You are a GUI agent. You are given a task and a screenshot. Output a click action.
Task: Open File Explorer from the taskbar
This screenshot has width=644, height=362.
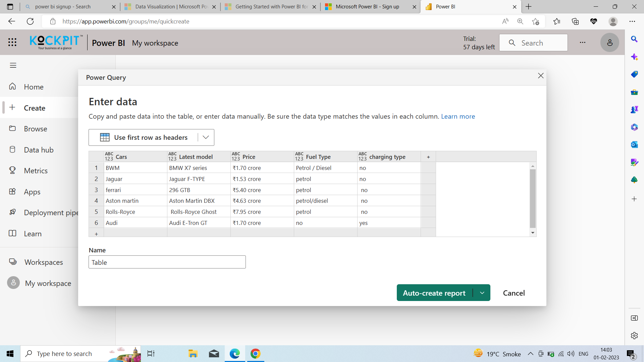point(193,354)
